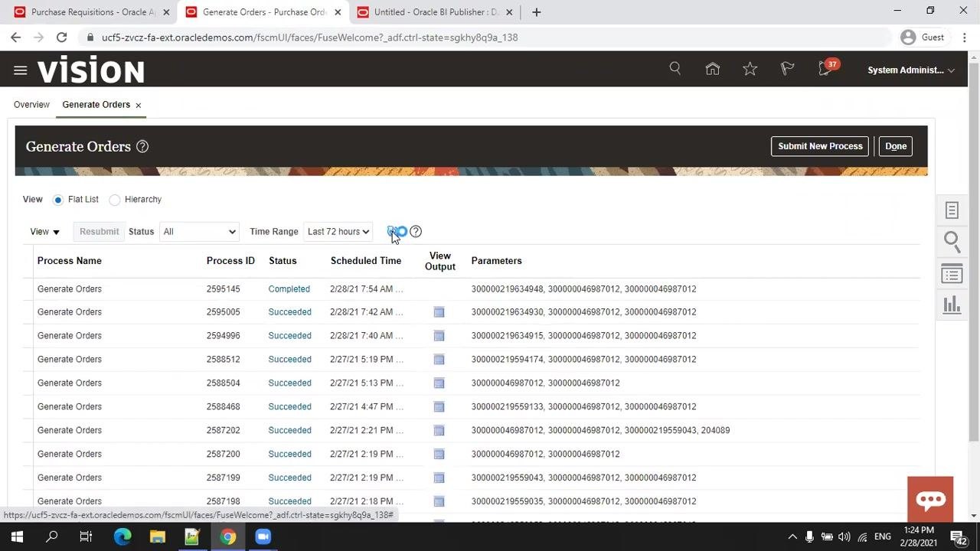Open the chat assistant bubble
The width and height of the screenshot is (980, 551).
pos(930,500)
